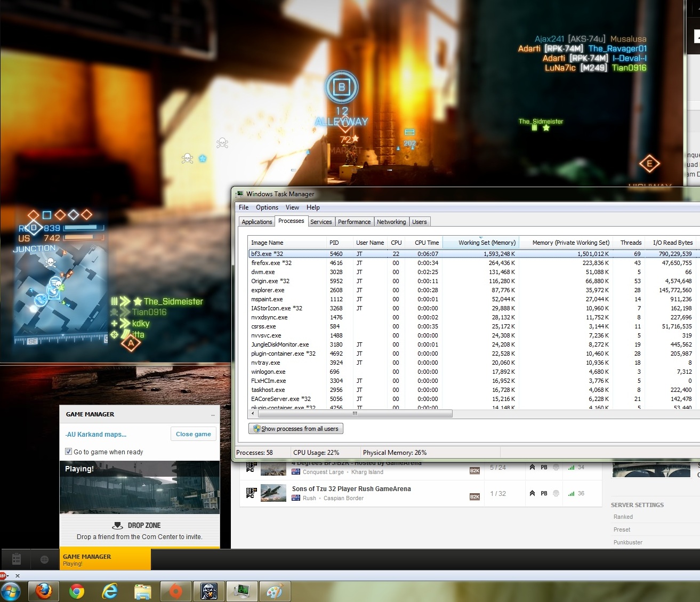Select the explorer.exe process row
The image size is (700, 602).
[474, 290]
